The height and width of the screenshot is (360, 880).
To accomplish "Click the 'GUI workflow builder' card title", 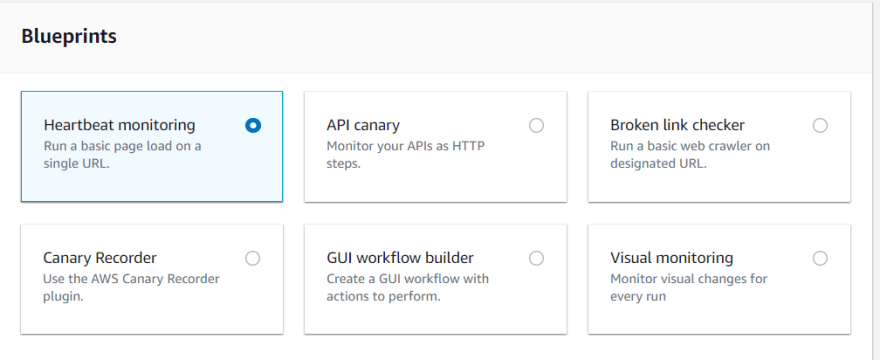I will 400,258.
